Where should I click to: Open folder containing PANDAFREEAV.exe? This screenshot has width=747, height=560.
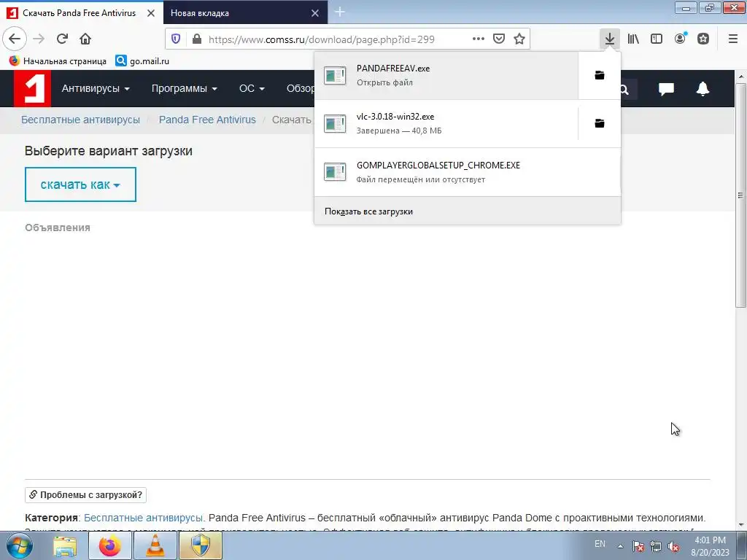point(600,75)
